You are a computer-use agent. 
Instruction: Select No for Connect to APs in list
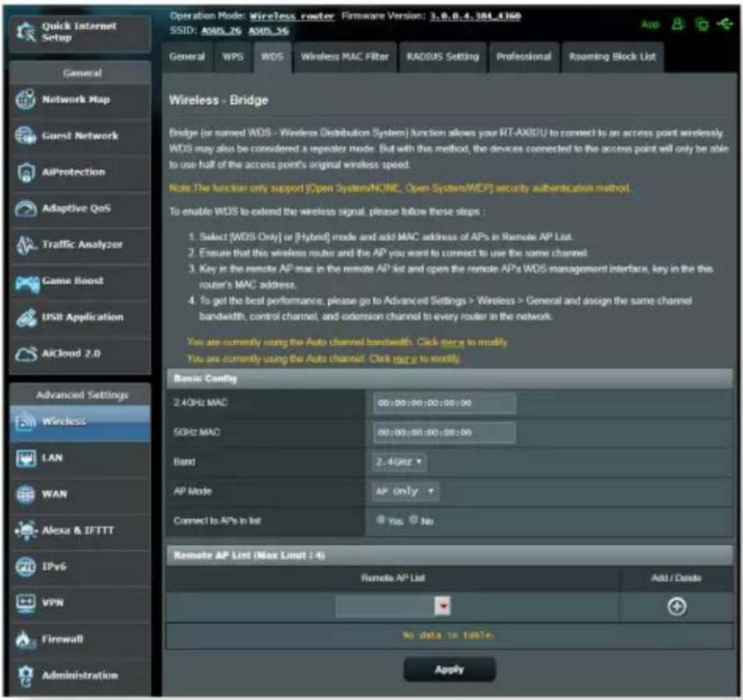coord(413,520)
